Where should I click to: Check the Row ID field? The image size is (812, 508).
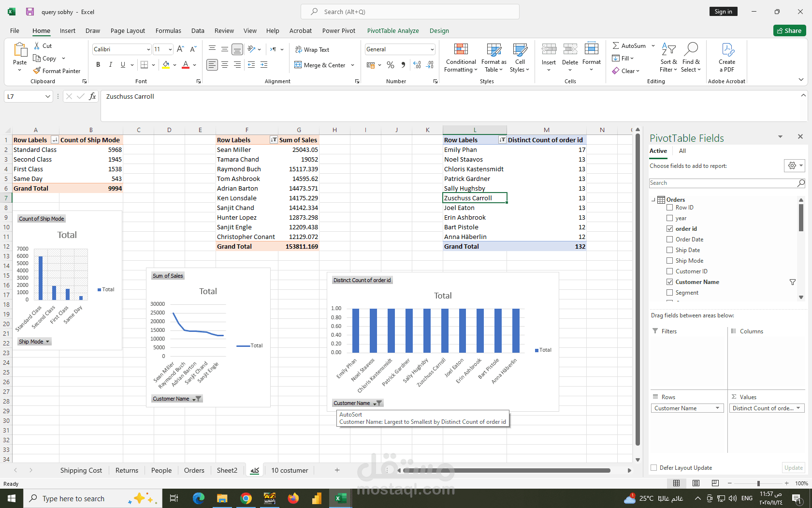coord(669,207)
